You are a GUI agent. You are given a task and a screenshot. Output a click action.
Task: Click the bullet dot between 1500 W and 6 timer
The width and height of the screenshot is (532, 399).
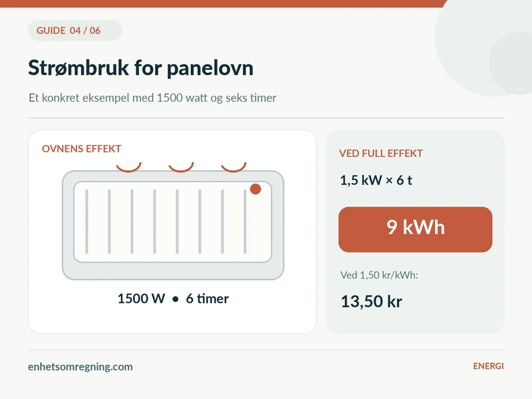(x=176, y=299)
